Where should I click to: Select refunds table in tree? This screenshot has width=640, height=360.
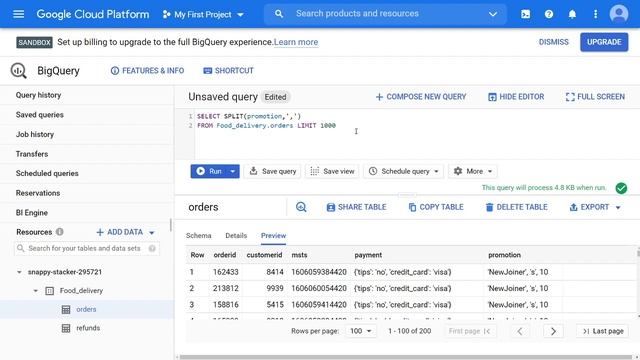pos(88,328)
